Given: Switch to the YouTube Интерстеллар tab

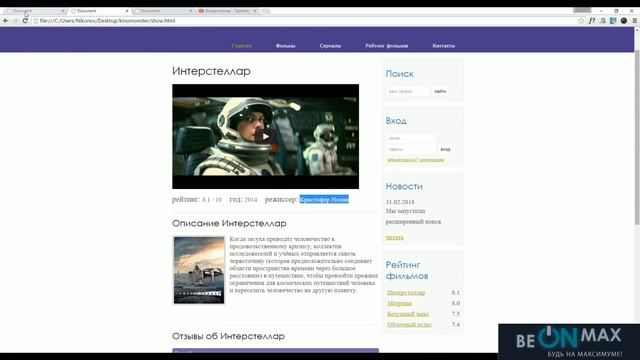Looking at the screenshot, I should tap(226, 11).
